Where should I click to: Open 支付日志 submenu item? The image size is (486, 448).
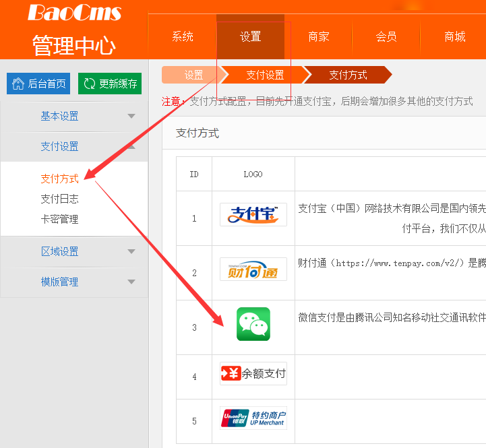tap(59, 199)
